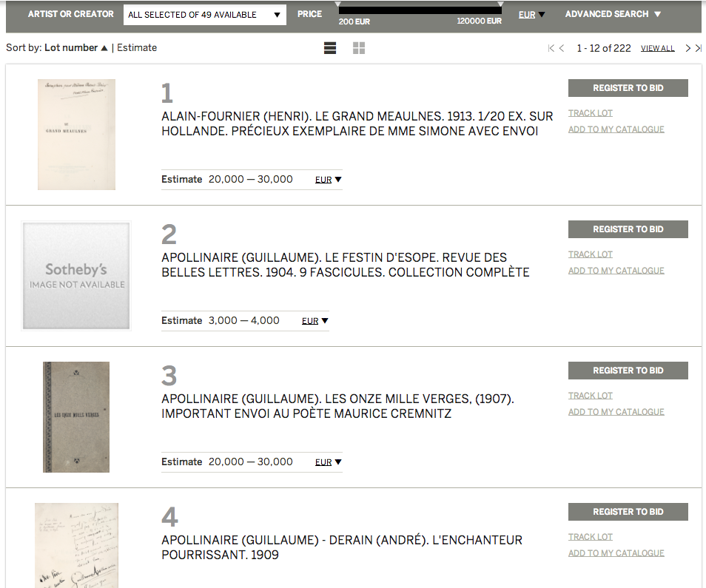The height and width of the screenshot is (588, 706).
Task: Add lot 3 to my catalogue
Action: pos(616,412)
